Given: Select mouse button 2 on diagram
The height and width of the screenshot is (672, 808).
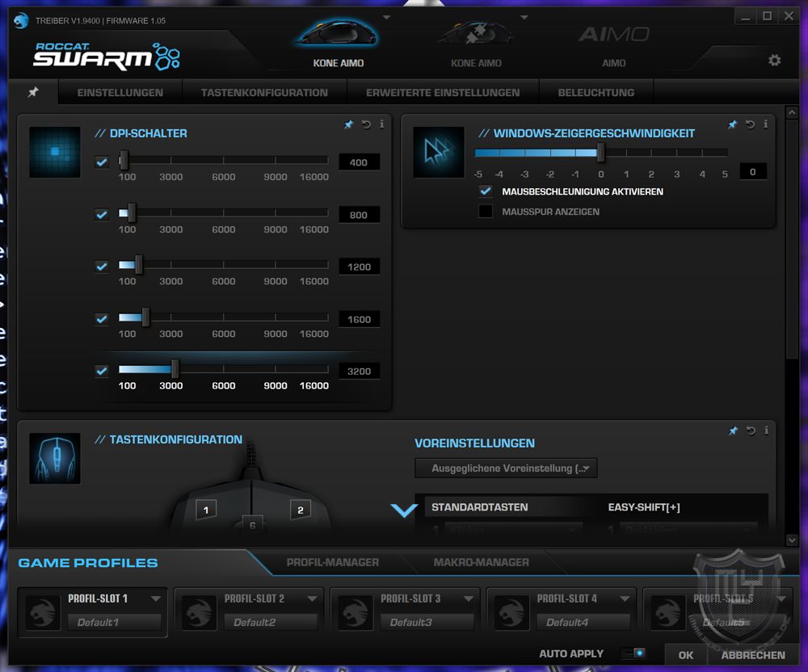Looking at the screenshot, I should pos(301,510).
